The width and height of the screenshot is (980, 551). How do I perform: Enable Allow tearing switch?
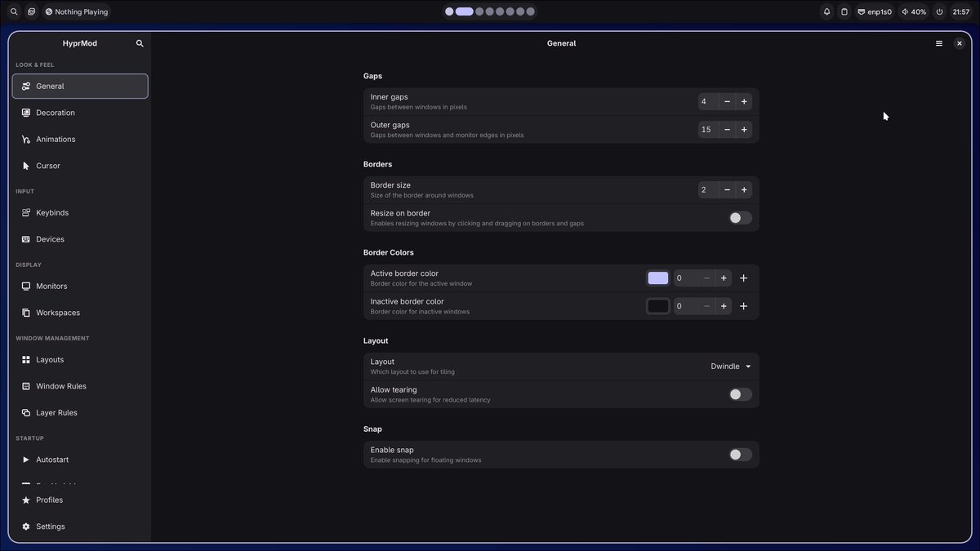coord(740,394)
